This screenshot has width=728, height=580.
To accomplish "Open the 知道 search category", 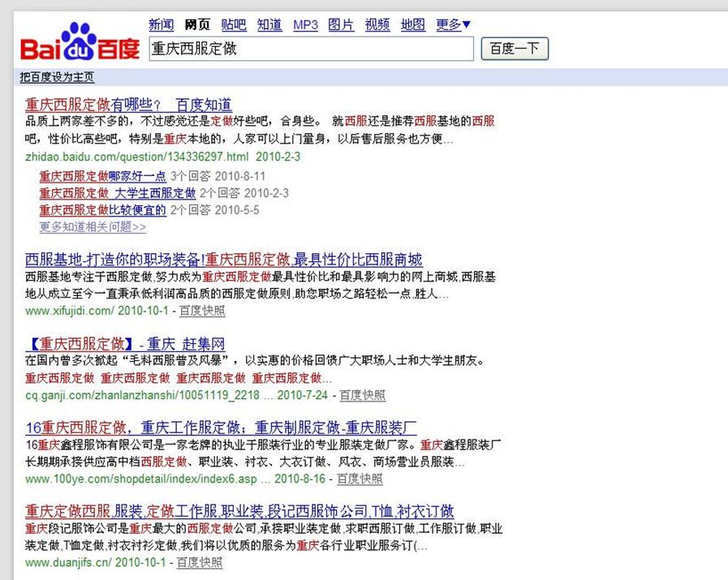I will click(269, 24).
